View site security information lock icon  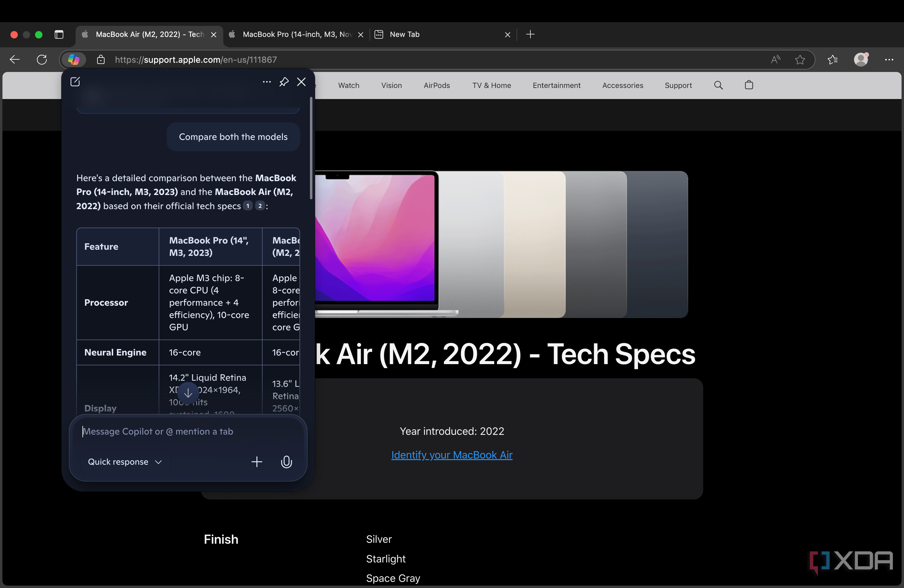coord(101,60)
